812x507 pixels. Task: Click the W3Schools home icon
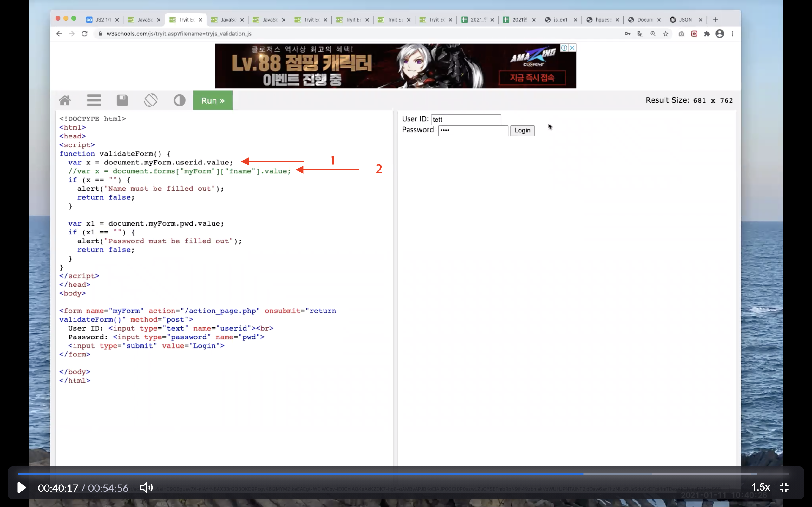coord(65,100)
